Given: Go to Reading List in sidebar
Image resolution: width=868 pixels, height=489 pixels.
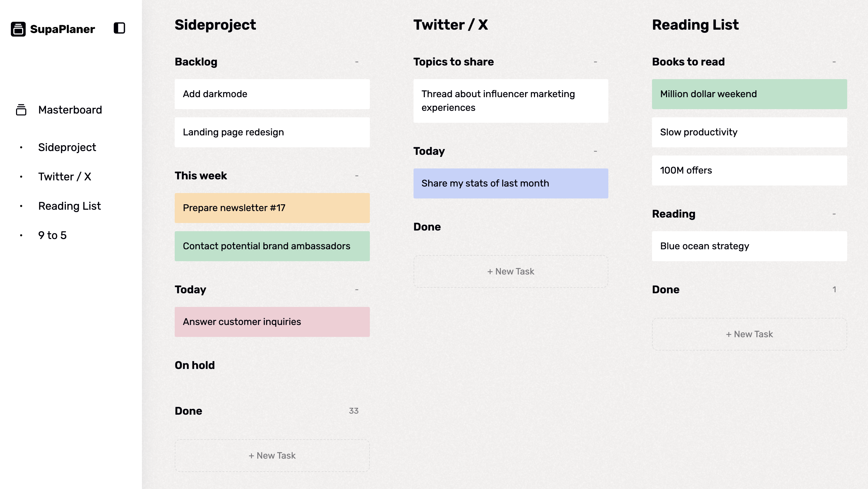Looking at the screenshot, I should point(70,206).
